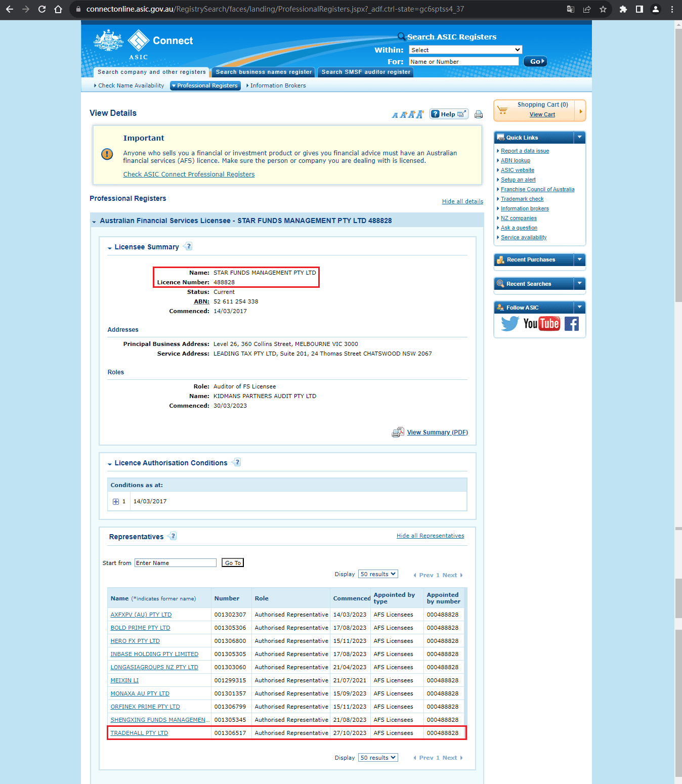Open the browser extensions puzzle icon
Screen dimensions: 682x784
623,9
